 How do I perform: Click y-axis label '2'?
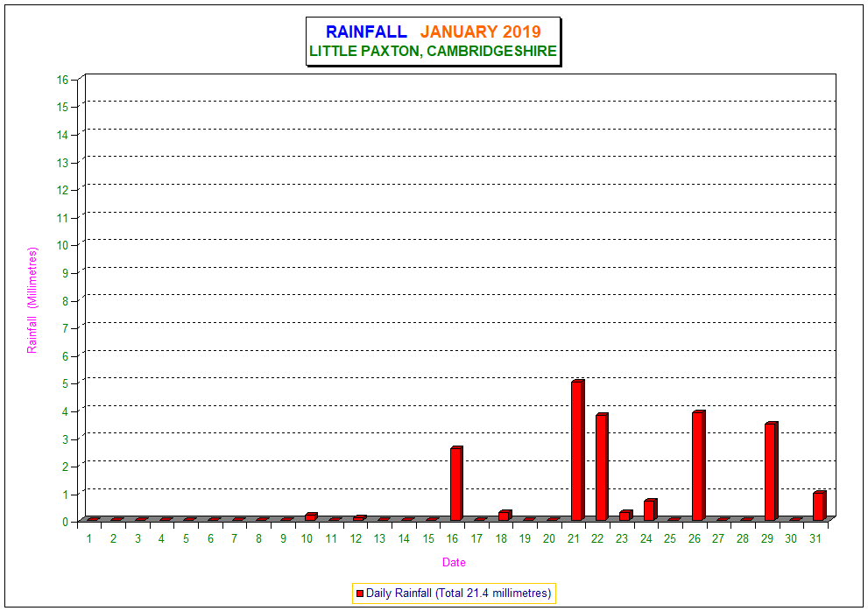click(x=66, y=467)
